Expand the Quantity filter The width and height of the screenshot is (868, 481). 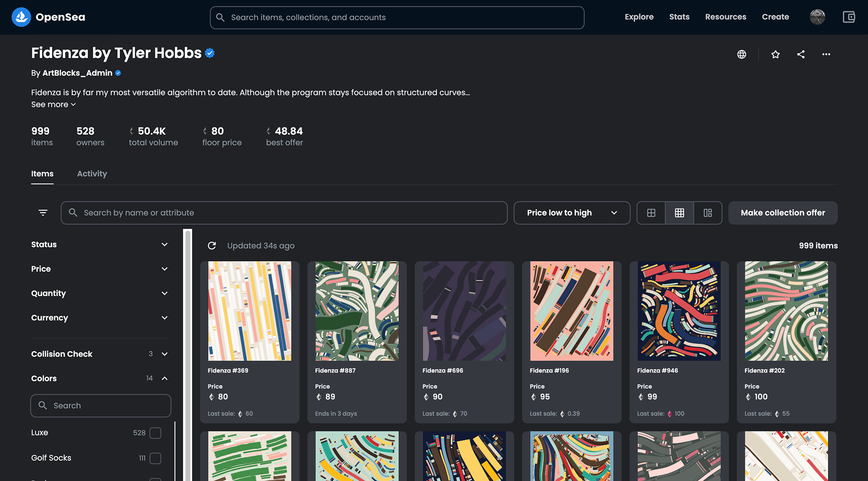click(x=100, y=293)
